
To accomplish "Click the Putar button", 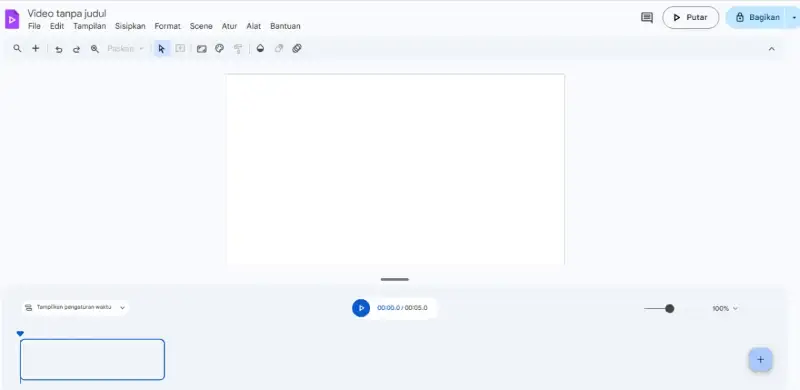I will [x=691, y=17].
